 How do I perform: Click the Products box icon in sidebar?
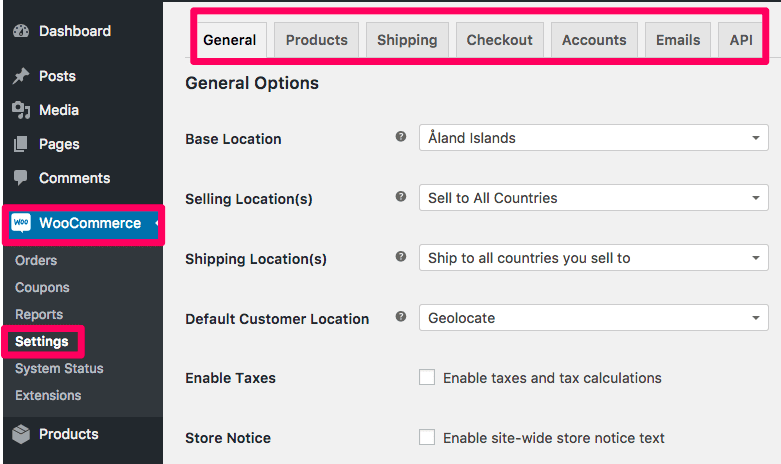click(21, 434)
